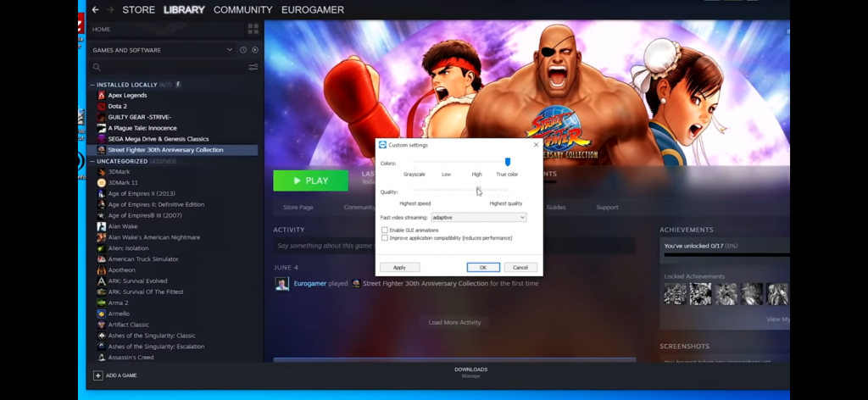The image size is (868, 400).
Task: Select Alan Wake's American Nightmare
Action: [x=154, y=237]
